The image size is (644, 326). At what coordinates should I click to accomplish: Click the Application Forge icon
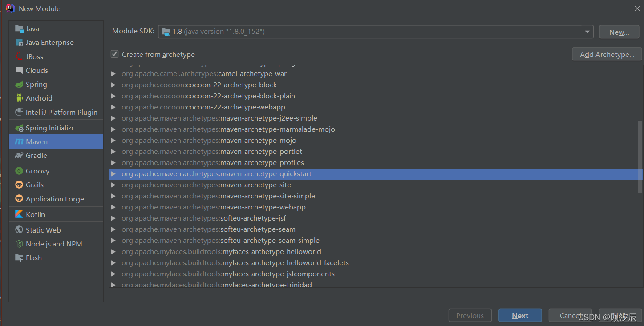coord(19,199)
